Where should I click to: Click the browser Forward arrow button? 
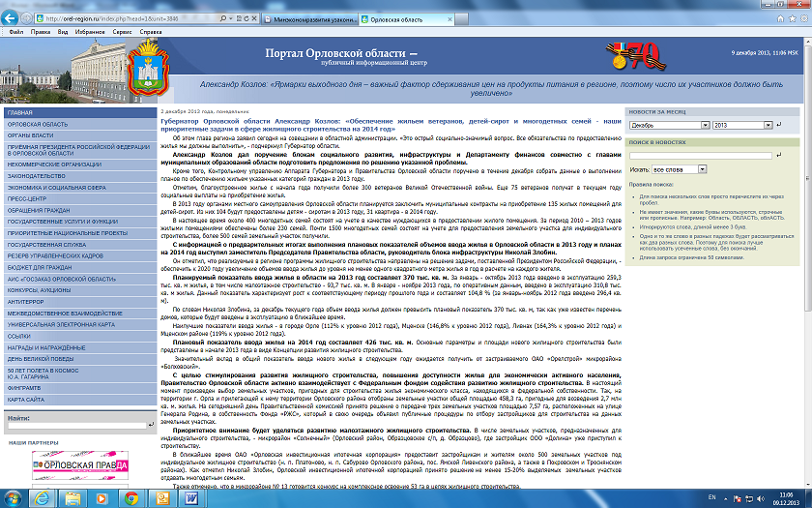[x=27, y=18]
